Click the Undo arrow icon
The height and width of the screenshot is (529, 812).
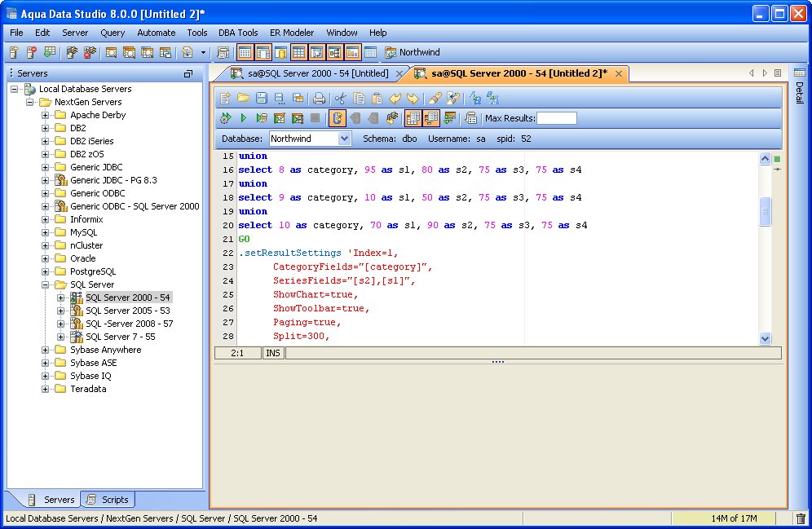pos(395,98)
